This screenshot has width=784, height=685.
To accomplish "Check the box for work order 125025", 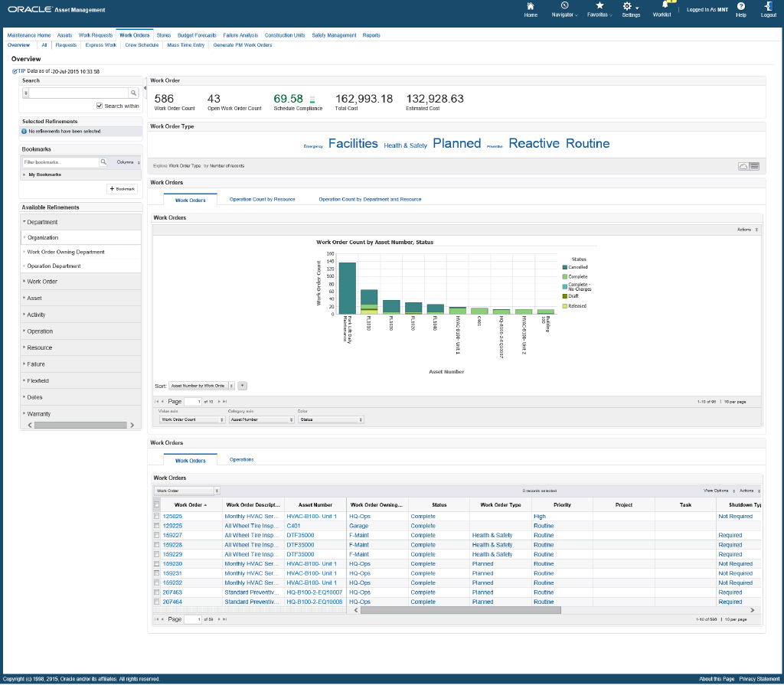I will tap(157, 517).
